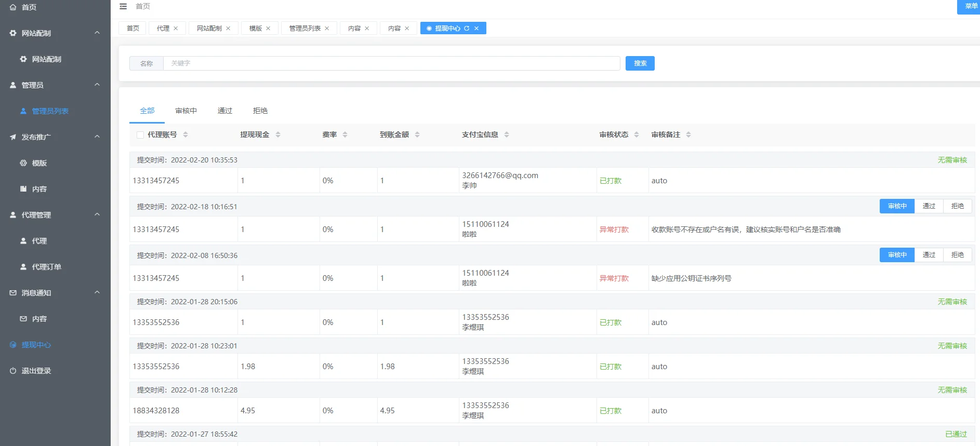Collapse the 消息通知 sidebar group
980x446 pixels.
pos(97,292)
